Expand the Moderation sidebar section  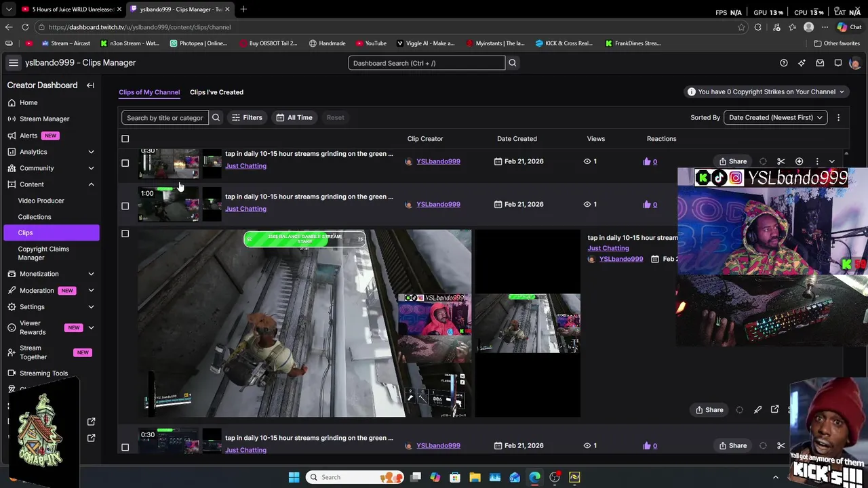(91, 291)
